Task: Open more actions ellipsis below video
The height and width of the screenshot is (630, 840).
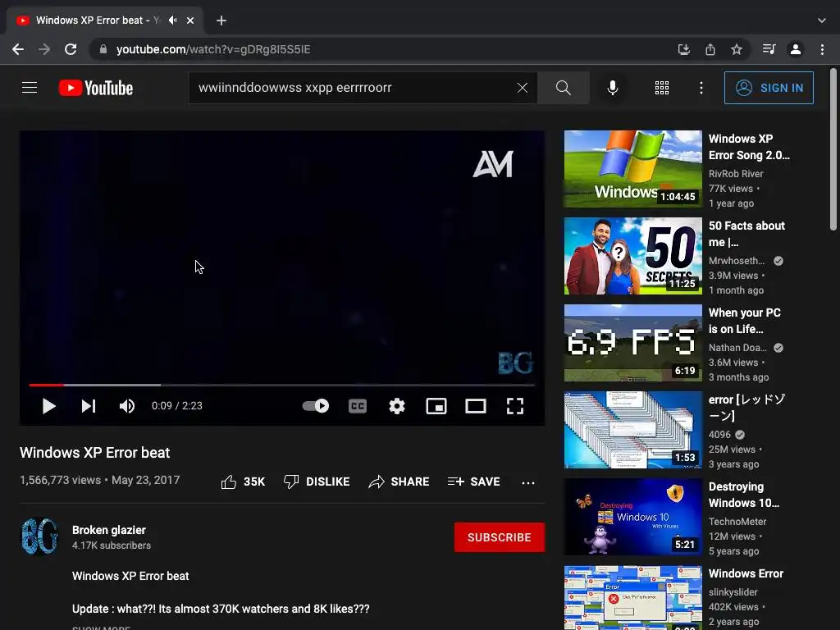Action: (x=528, y=482)
